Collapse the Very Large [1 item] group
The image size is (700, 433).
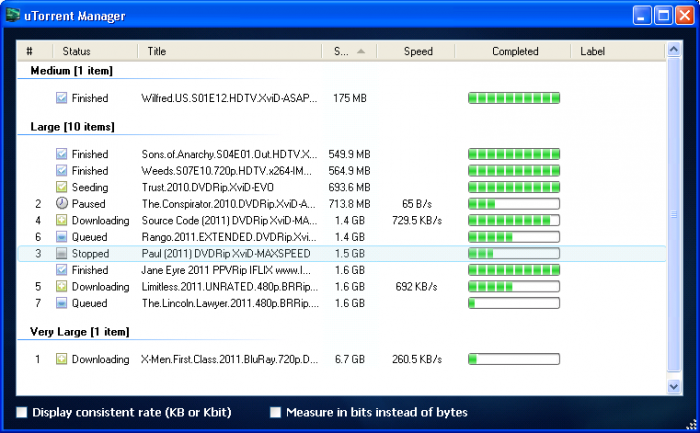point(79,332)
